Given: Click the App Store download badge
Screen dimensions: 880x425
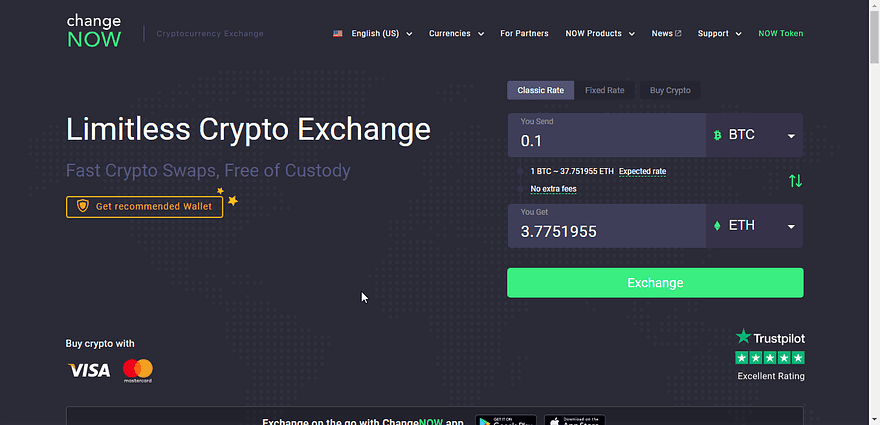Looking at the screenshot, I should coord(574,420).
